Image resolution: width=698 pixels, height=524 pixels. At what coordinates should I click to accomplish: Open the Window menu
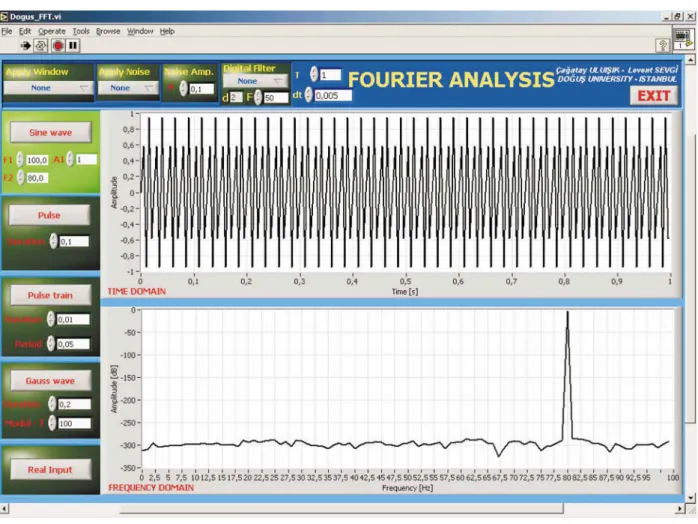point(140,31)
